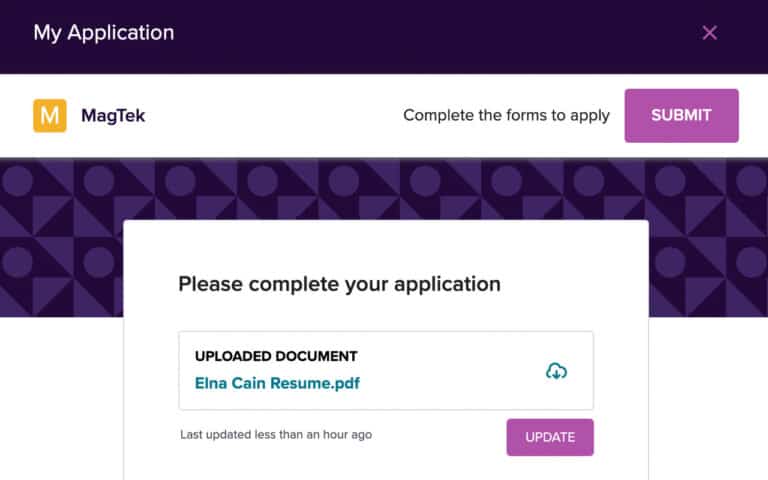Click the My Application title
768x480 pixels.
(x=104, y=33)
